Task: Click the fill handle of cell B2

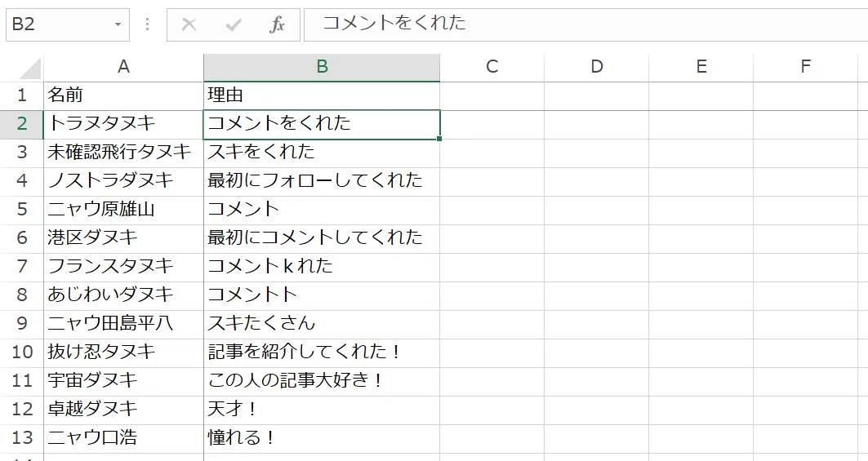Action: (x=439, y=139)
